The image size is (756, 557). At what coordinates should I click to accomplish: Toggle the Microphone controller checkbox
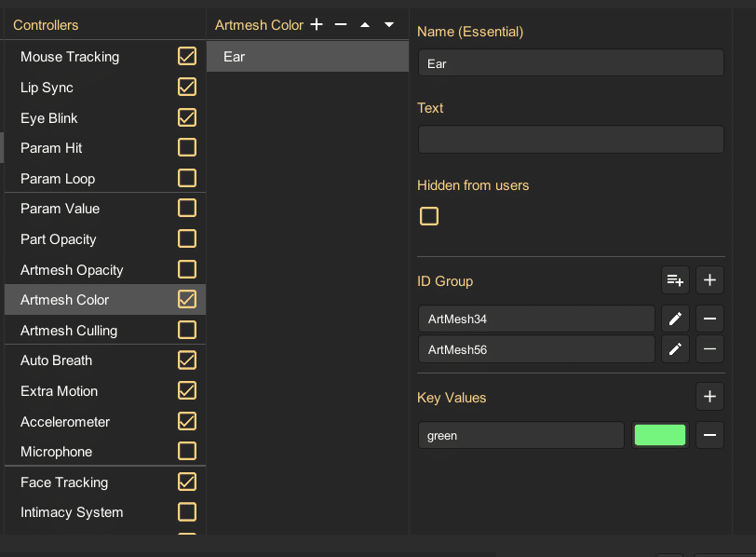[187, 452]
